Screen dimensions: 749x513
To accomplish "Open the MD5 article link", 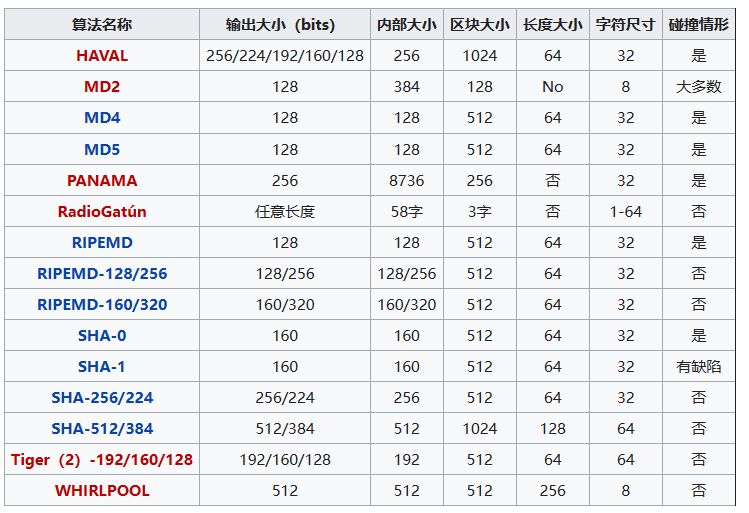I will tap(102, 150).
